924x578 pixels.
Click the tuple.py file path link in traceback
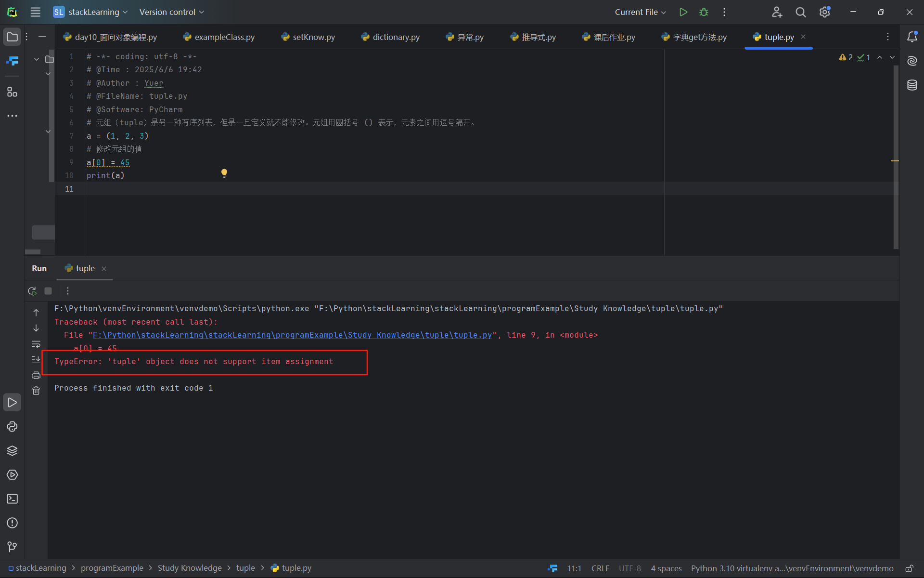(x=292, y=335)
